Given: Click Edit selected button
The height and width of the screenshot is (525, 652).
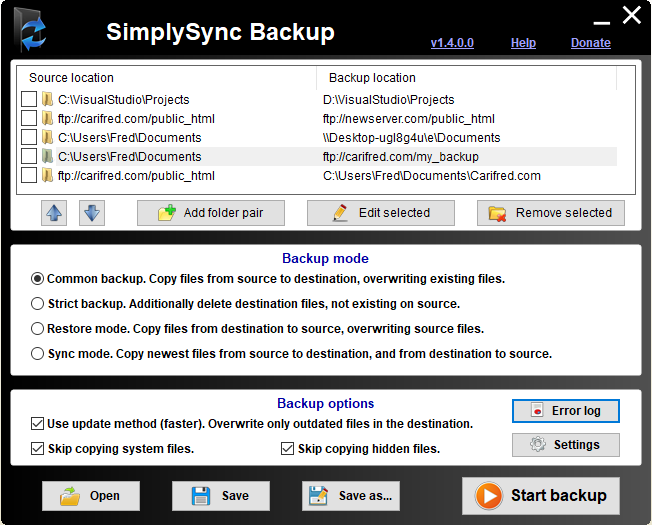Looking at the screenshot, I should pos(381,213).
